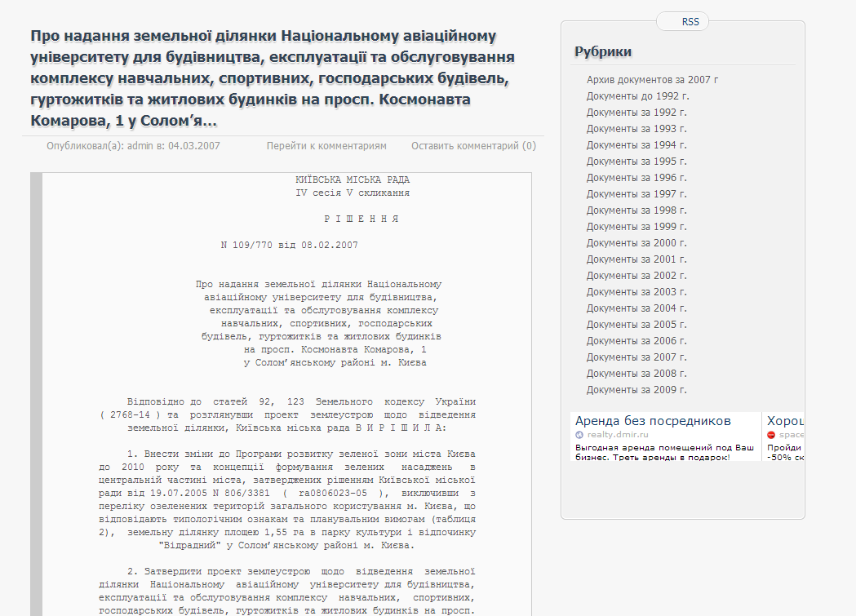The height and width of the screenshot is (616, 856).
Task: Go to Документы за 1999 г.
Action: tap(636, 227)
